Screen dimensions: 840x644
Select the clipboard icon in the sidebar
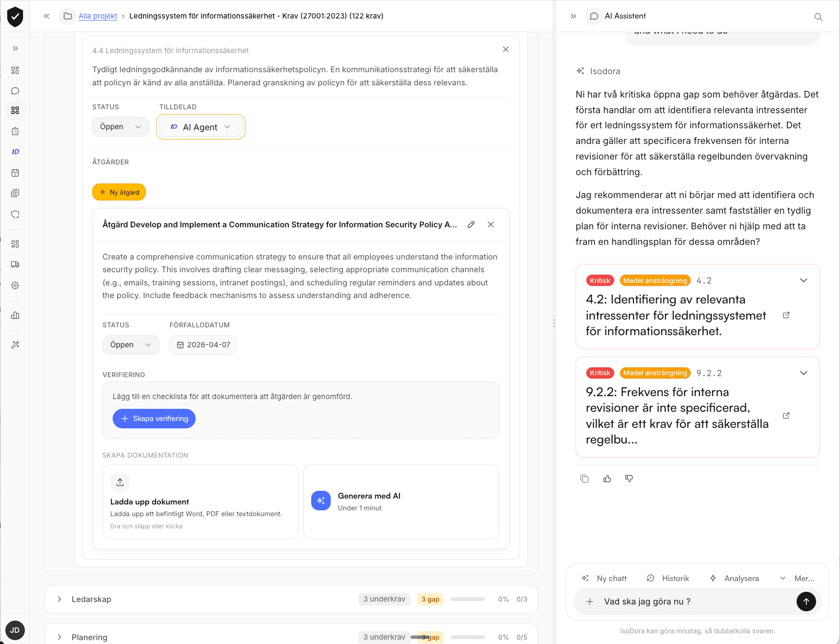click(15, 131)
